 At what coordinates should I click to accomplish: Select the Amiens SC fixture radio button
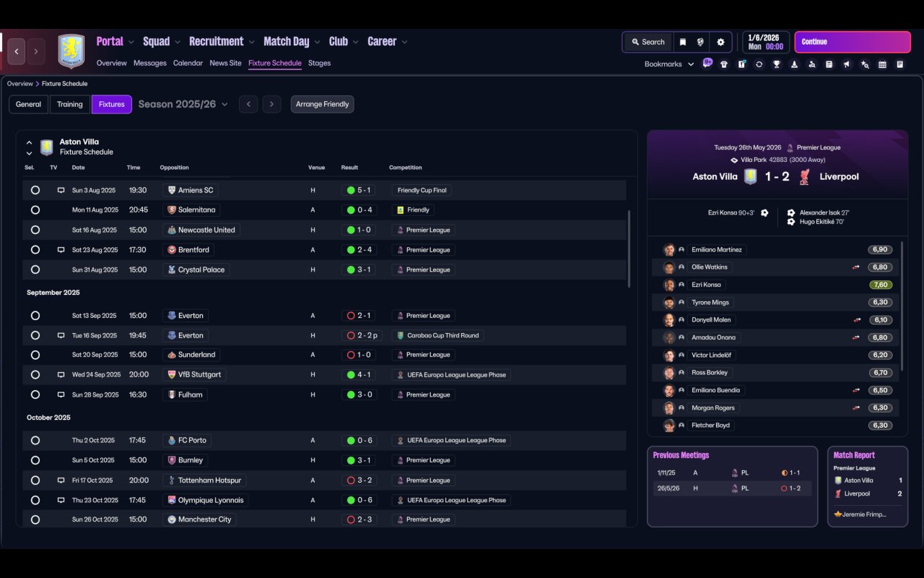click(x=35, y=190)
